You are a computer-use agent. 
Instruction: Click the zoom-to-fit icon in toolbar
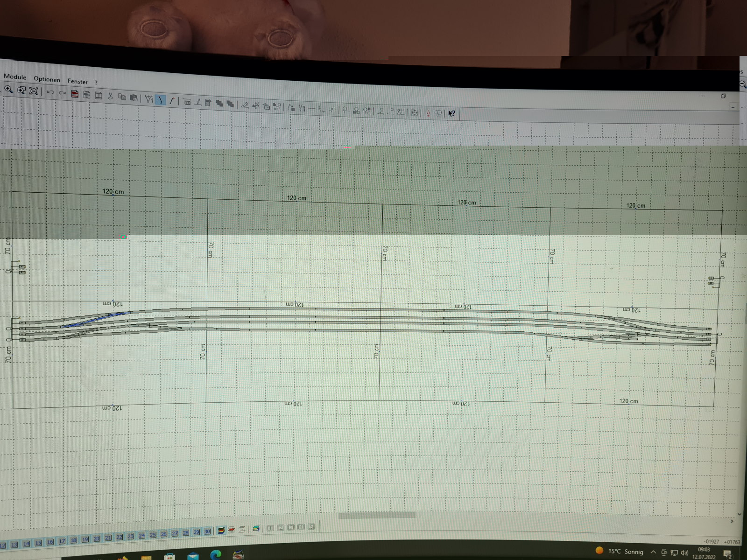(34, 91)
